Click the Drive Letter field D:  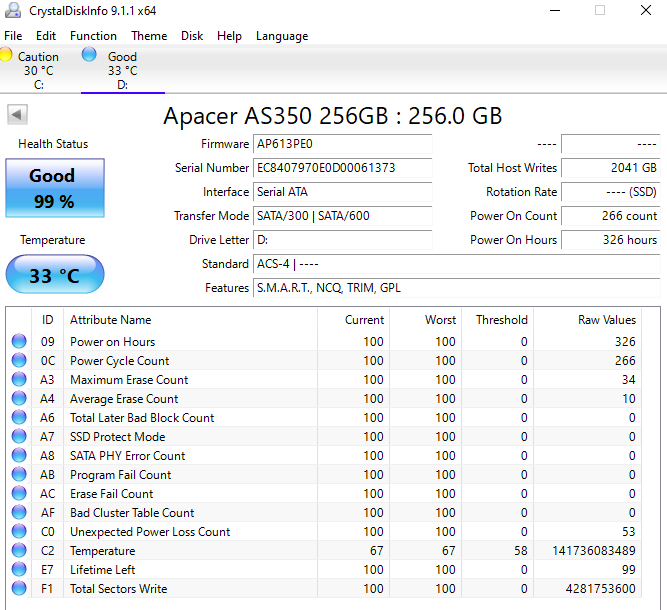pyautogui.click(x=342, y=240)
